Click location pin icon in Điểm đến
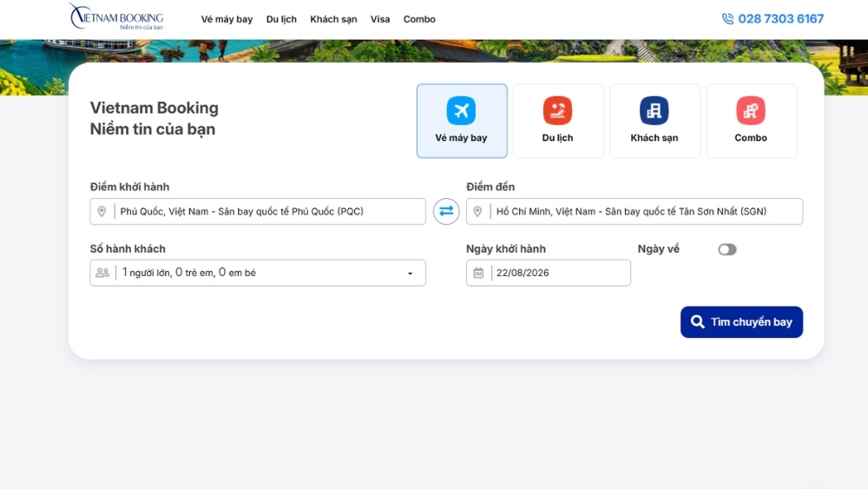Viewport: 868px width, 489px height. pyautogui.click(x=477, y=212)
